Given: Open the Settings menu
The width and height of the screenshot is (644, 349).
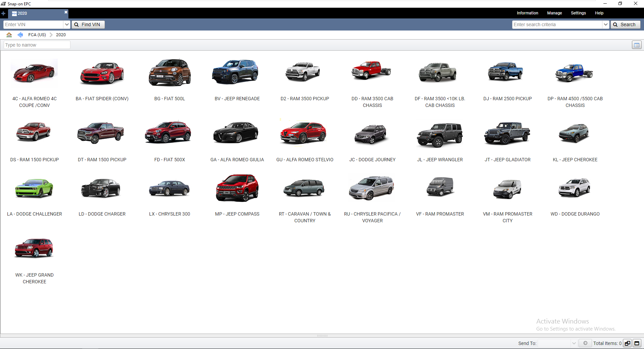Looking at the screenshot, I should coord(578,13).
